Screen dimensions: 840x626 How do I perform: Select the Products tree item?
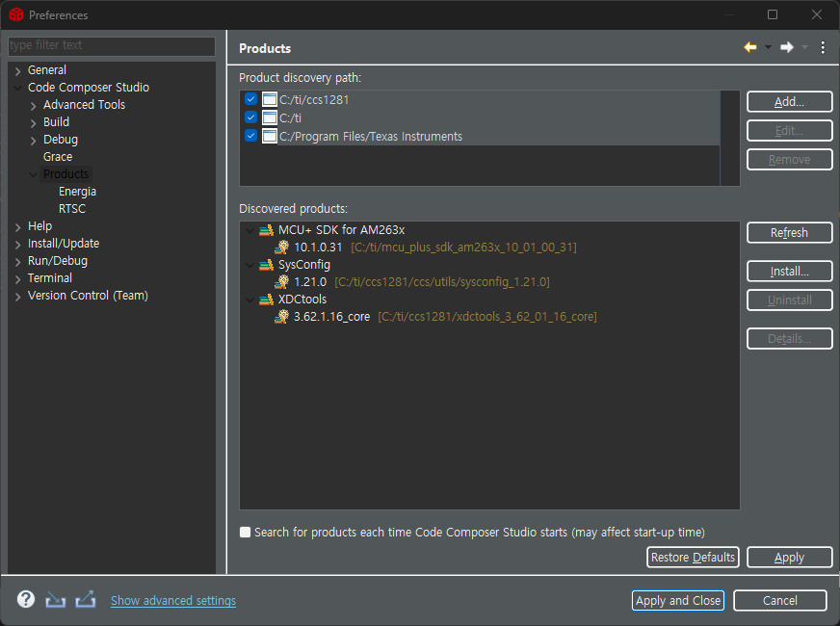click(66, 173)
